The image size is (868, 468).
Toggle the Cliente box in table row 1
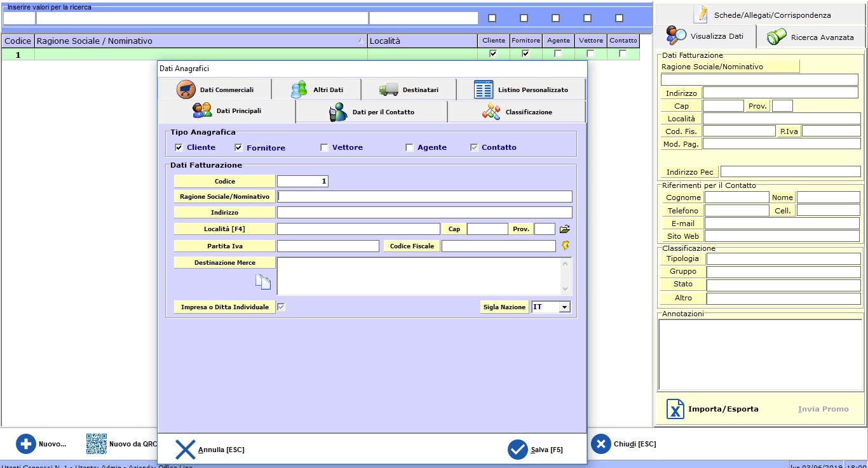[493, 54]
